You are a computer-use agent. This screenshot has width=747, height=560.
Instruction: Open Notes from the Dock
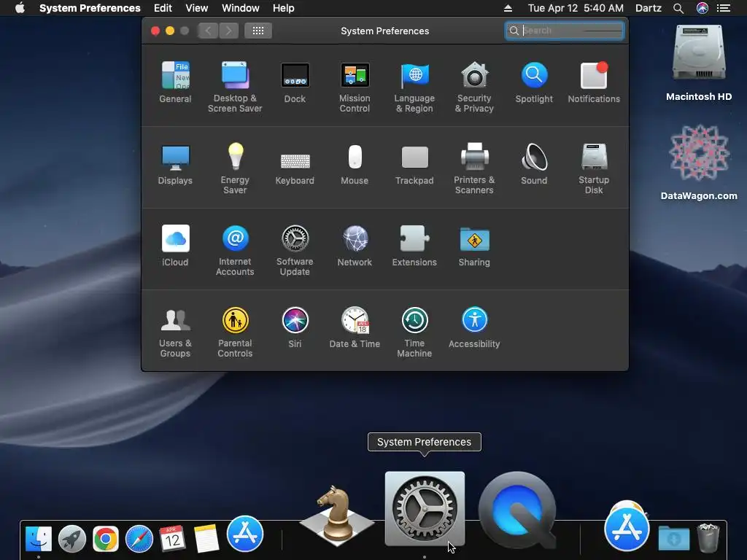point(206,539)
